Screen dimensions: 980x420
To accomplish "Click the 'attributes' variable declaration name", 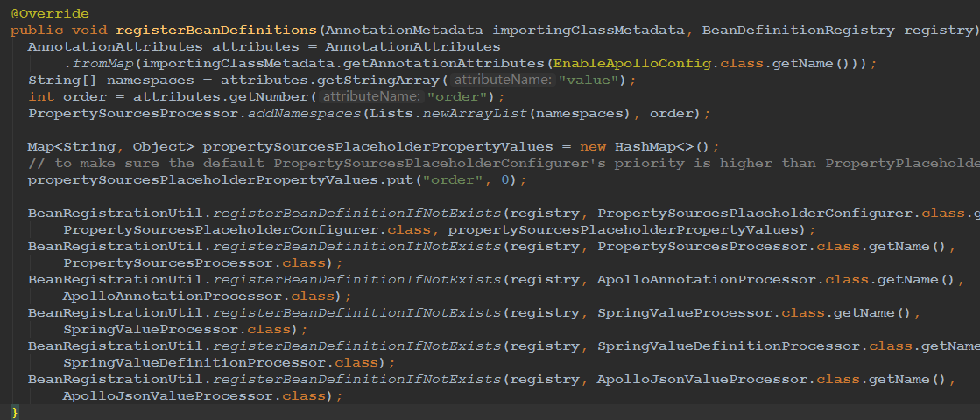I will click(x=256, y=46).
